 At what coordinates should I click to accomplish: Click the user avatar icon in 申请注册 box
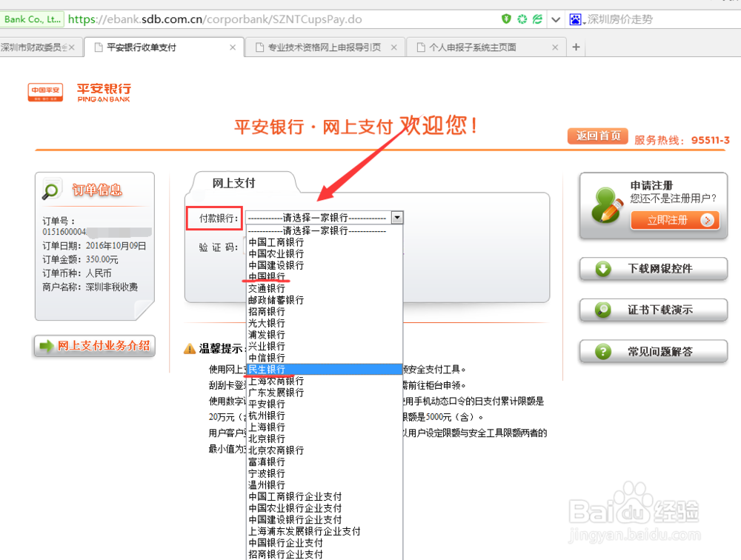click(608, 205)
